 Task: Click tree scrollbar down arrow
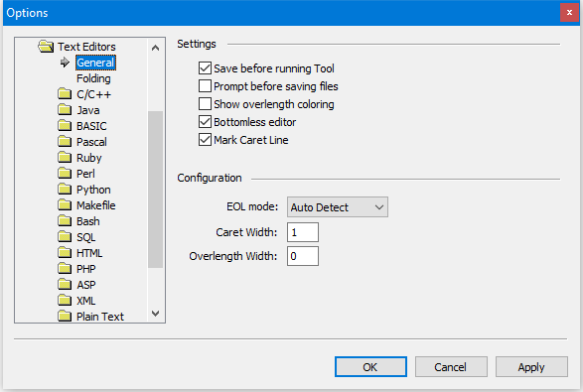155,314
